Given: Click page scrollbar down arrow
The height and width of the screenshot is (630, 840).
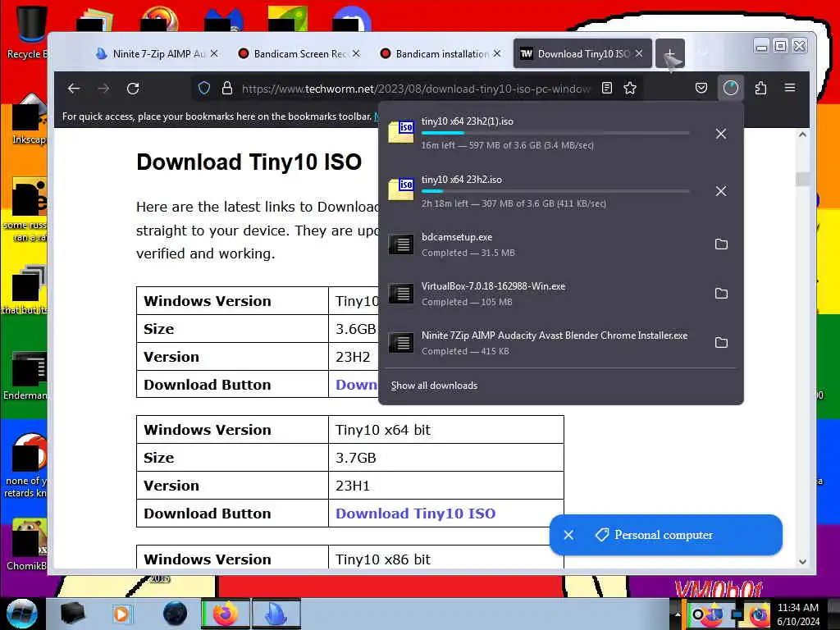Looking at the screenshot, I should click(802, 561).
